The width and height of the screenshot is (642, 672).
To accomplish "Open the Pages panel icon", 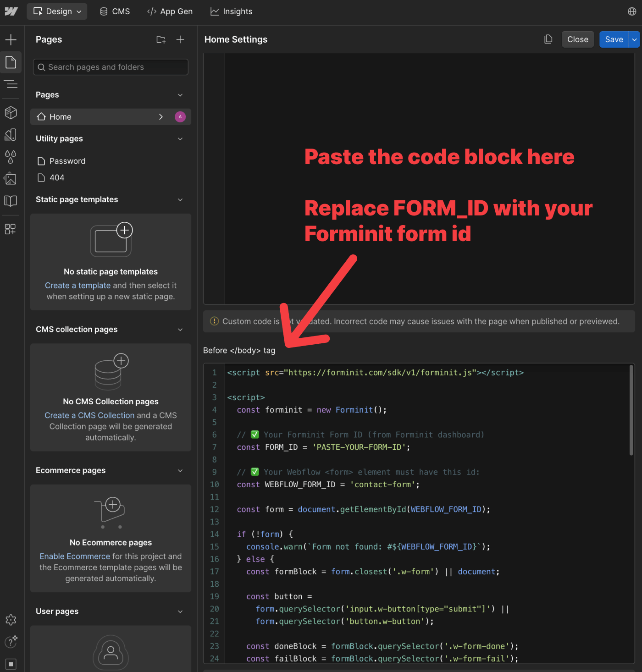I will point(11,62).
